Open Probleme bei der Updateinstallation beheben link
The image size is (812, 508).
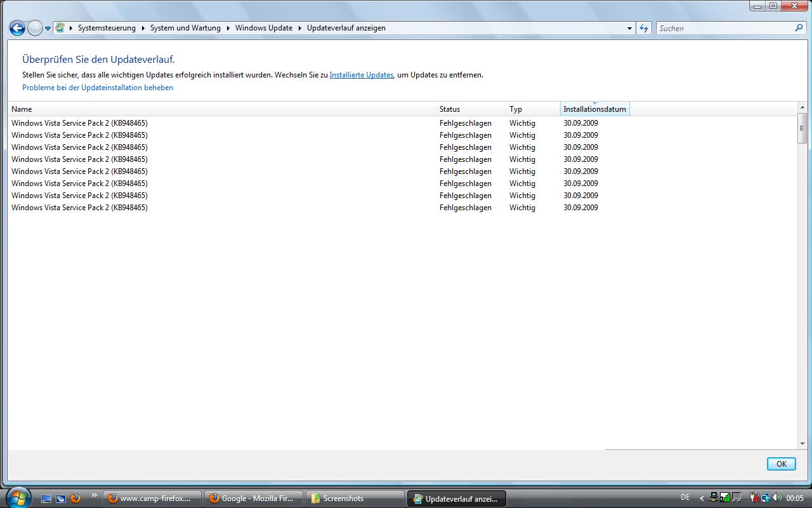click(x=98, y=88)
